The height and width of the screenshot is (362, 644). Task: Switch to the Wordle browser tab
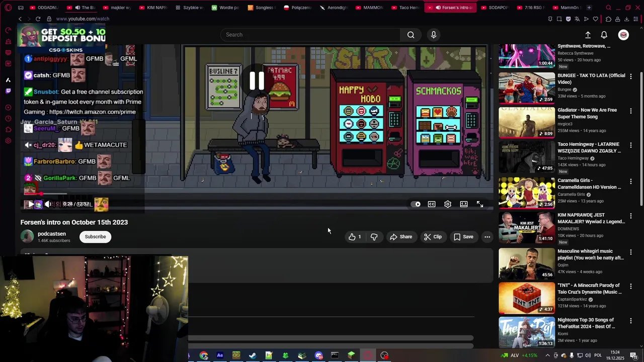(x=225, y=8)
